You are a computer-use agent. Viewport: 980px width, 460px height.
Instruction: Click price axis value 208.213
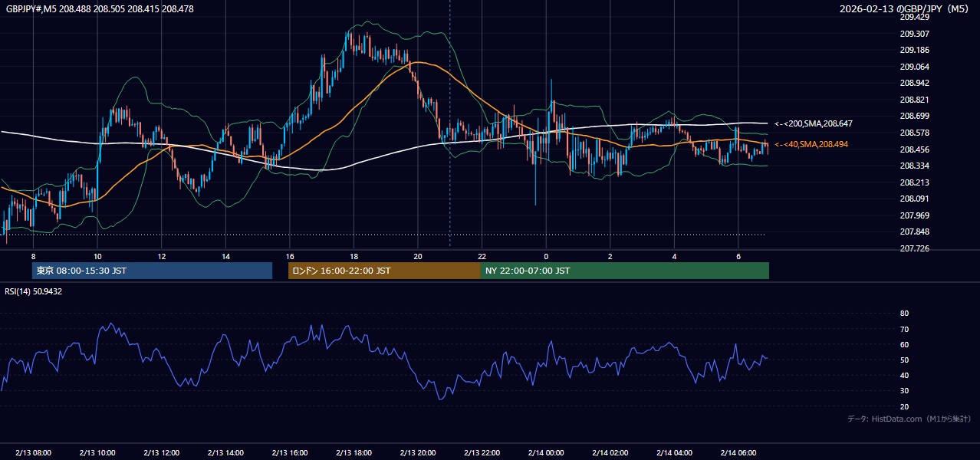[914, 182]
